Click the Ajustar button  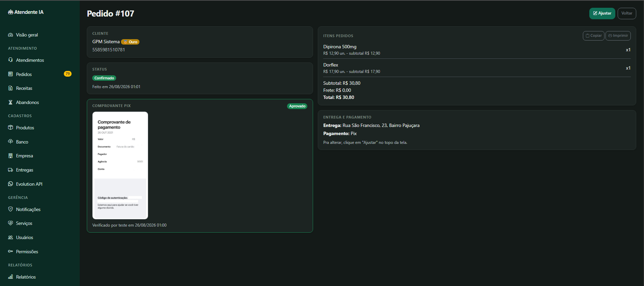[602, 14]
